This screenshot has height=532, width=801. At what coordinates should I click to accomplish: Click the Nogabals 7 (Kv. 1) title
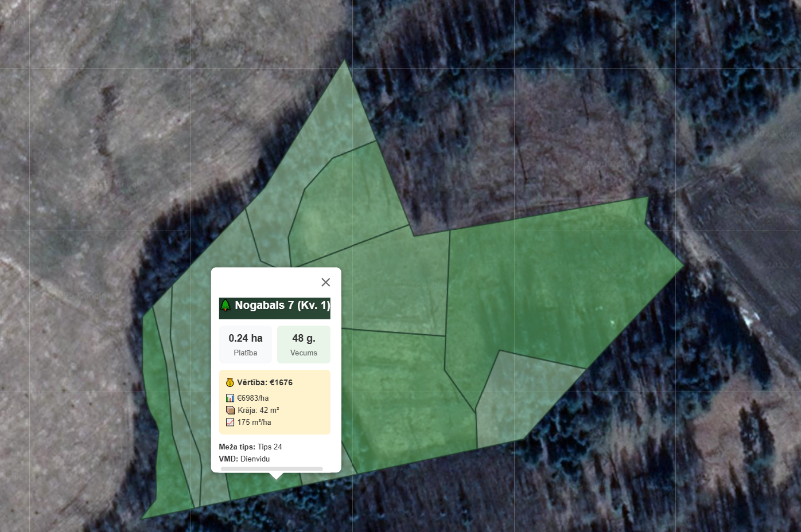point(282,306)
